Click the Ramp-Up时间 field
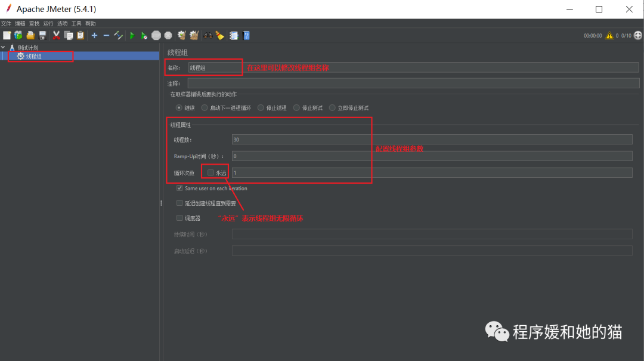Screen dimensions: 644x361 [x=432, y=156]
